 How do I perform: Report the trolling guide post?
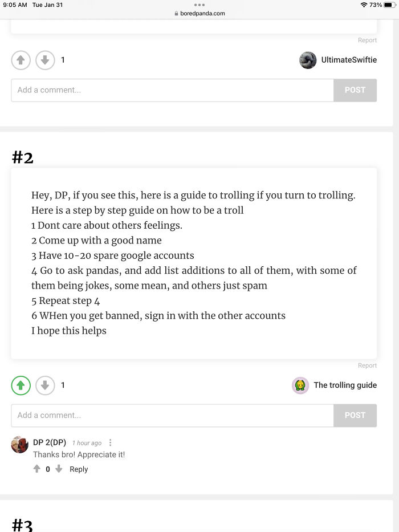tap(367, 366)
